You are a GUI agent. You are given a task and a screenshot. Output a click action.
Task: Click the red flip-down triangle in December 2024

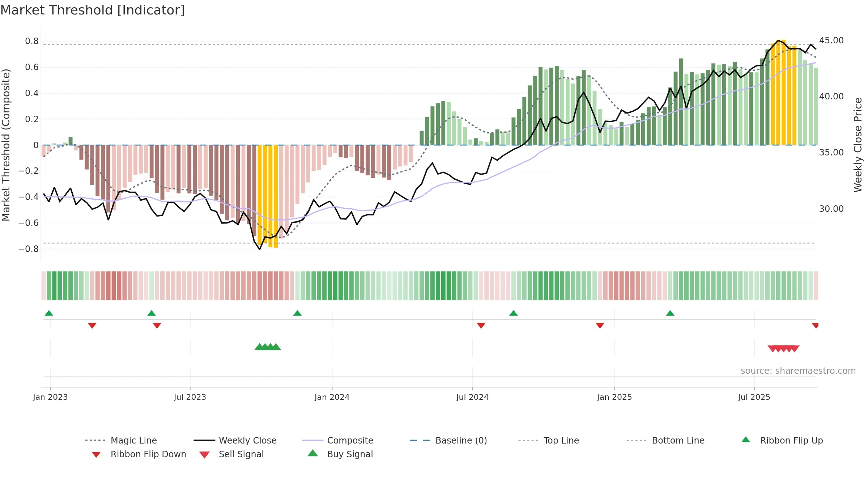(600, 326)
